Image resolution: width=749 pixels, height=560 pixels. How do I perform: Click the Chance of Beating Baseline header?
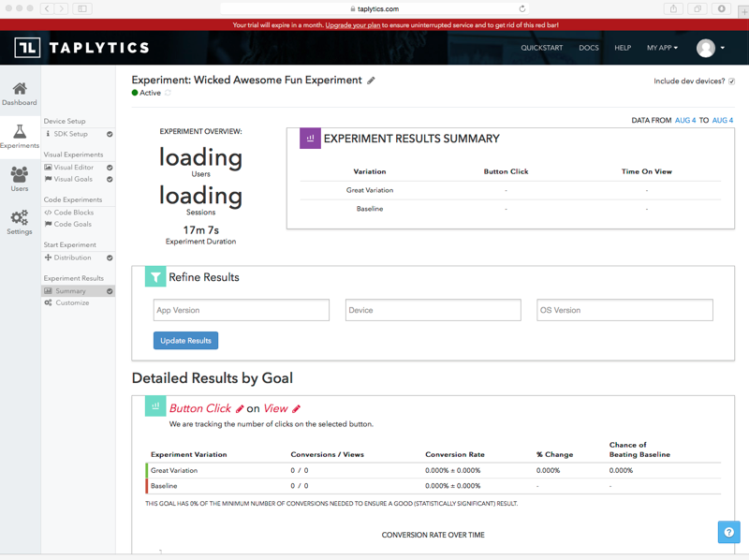(x=639, y=449)
